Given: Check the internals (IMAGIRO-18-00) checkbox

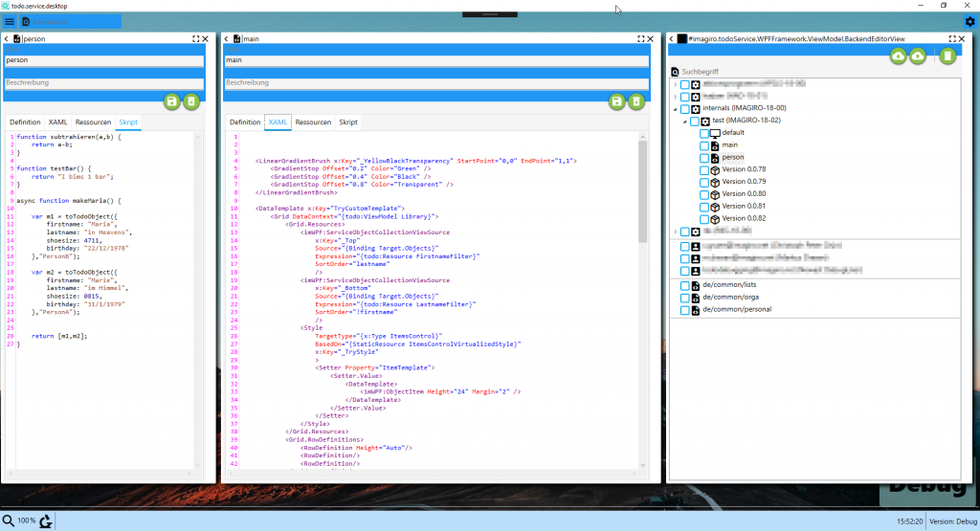Looking at the screenshot, I should coord(685,109).
